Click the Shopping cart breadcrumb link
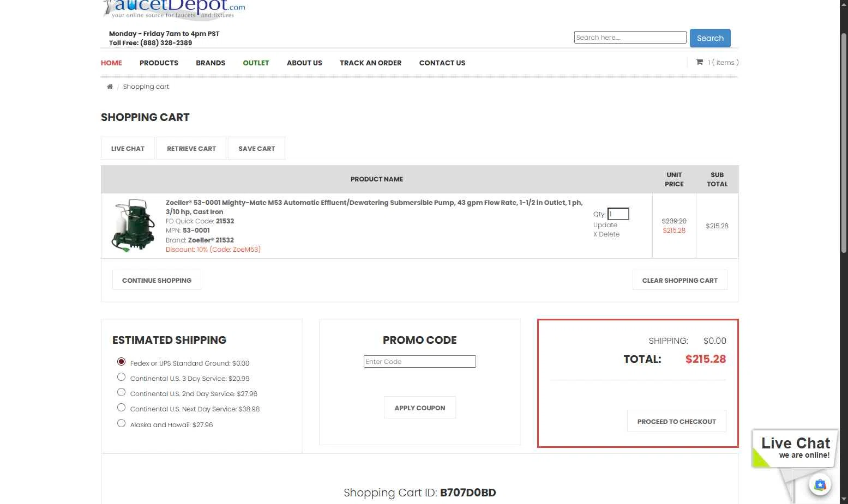The height and width of the screenshot is (504, 848). (146, 87)
